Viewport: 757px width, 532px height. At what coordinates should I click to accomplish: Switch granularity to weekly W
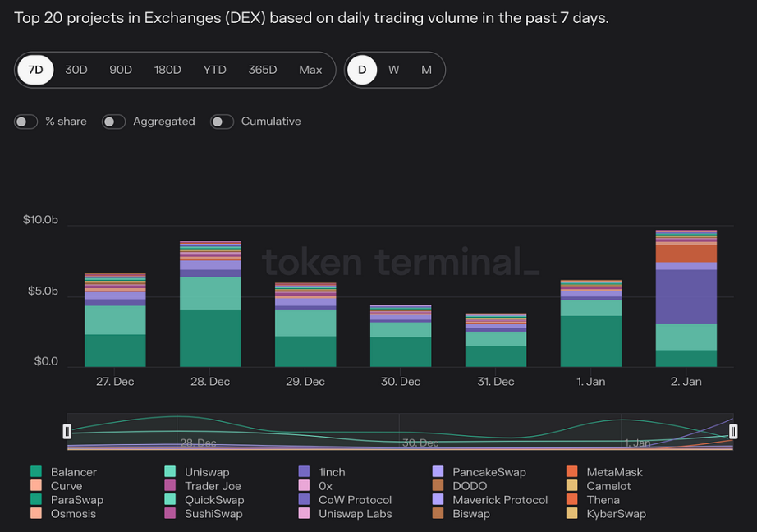tap(393, 70)
